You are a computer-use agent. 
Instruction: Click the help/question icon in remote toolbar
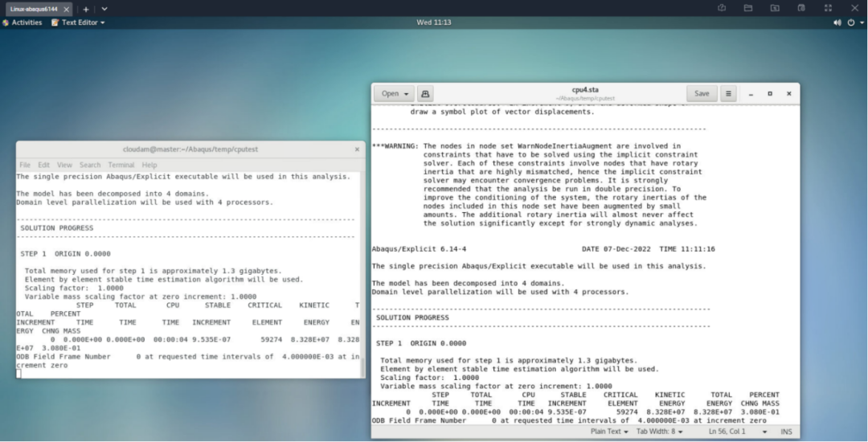(x=722, y=8)
